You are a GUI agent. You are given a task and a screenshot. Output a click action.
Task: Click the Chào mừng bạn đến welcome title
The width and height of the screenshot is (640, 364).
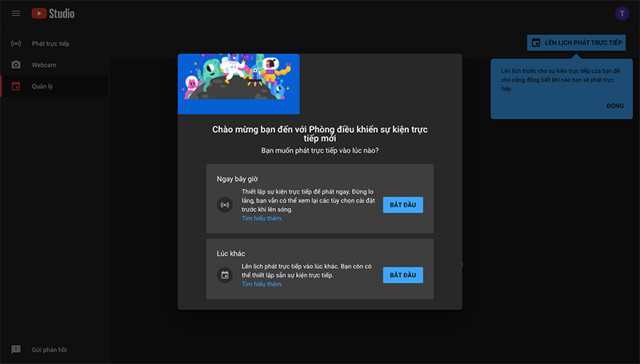pyautogui.click(x=320, y=134)
